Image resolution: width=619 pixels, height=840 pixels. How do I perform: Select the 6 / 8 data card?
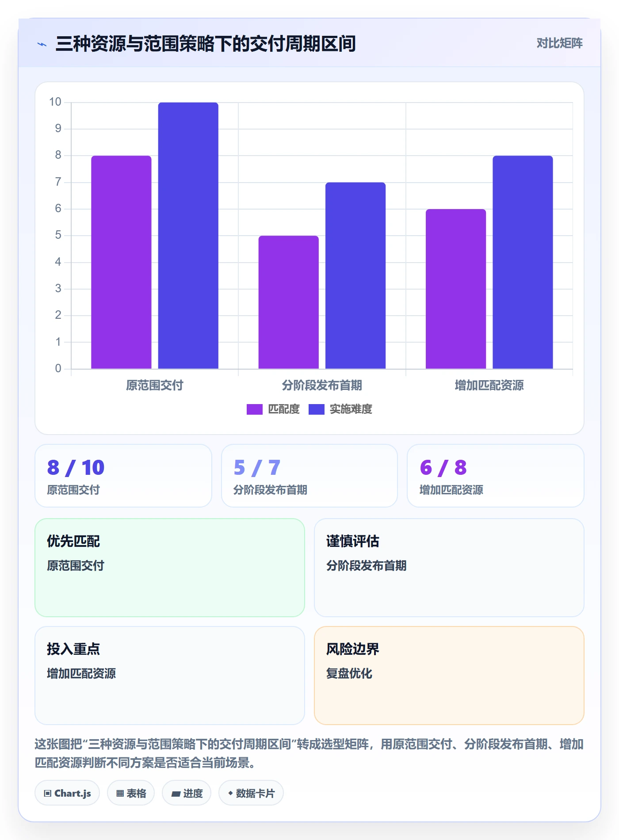tap(496, 476)
